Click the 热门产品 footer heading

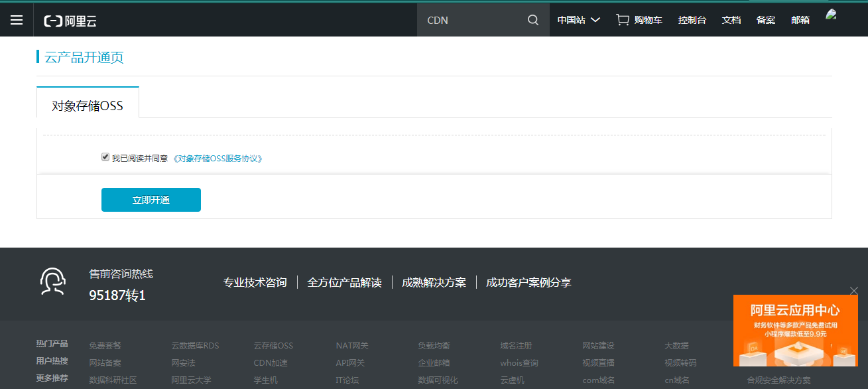52,344
